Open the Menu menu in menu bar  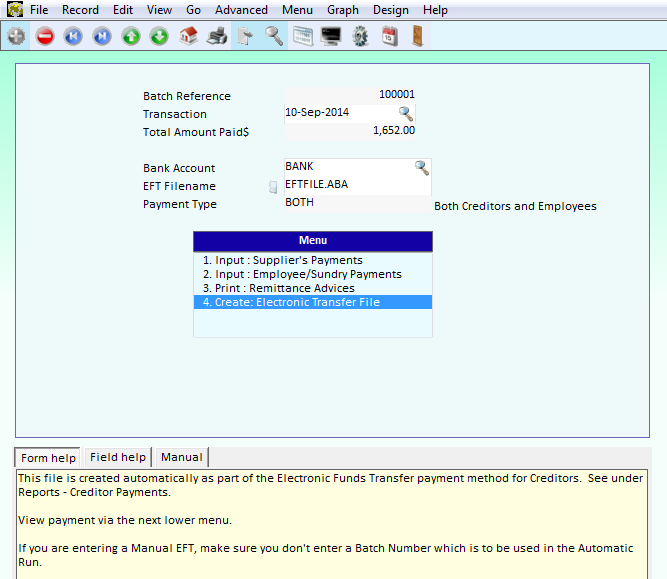tap(297, 10)
